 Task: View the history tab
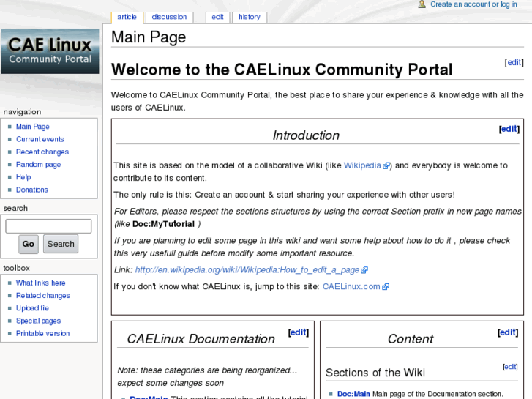(x=250, y=17)
